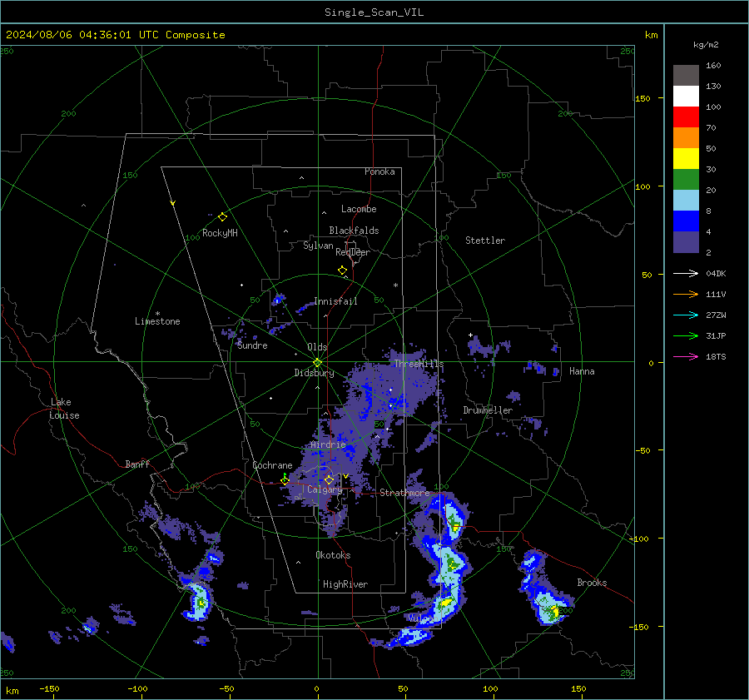Click the Sylvan label
Viewport: 749px width, 700px height.
coord(318,246)
